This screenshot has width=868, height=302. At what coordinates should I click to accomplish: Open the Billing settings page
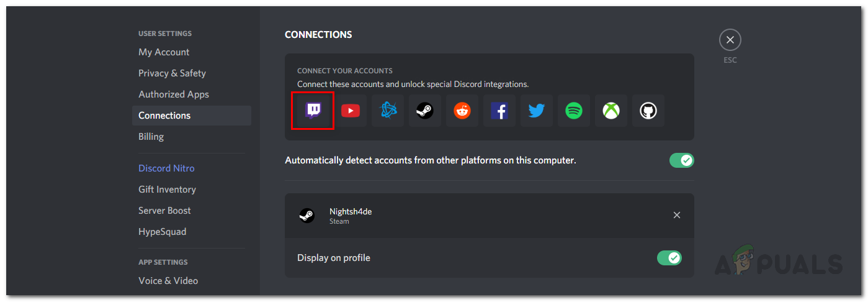coord(151,137)
